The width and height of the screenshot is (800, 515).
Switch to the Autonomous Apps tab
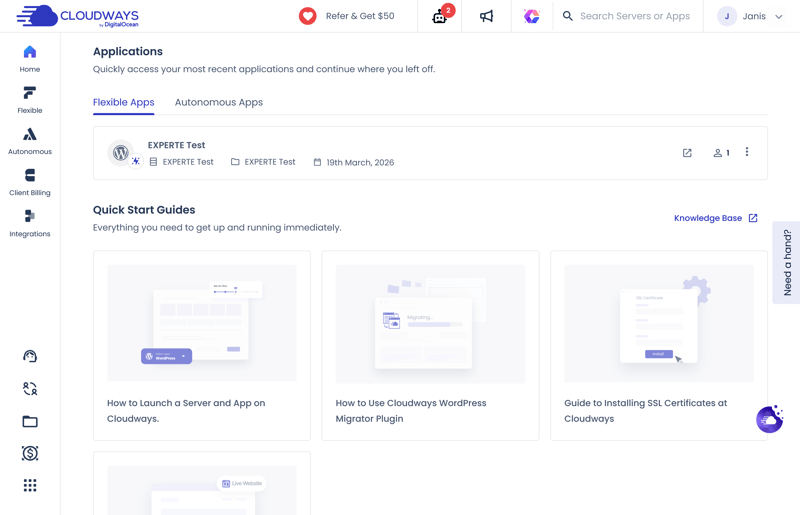(x=219, y=102)
